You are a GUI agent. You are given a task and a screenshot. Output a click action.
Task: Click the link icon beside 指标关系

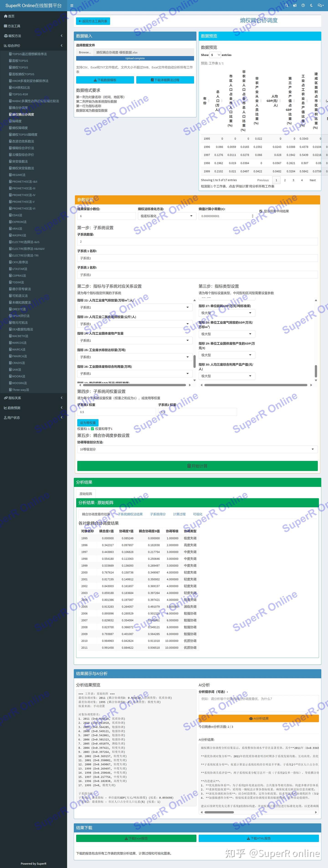pyautogui.click(x=6, y=398)
